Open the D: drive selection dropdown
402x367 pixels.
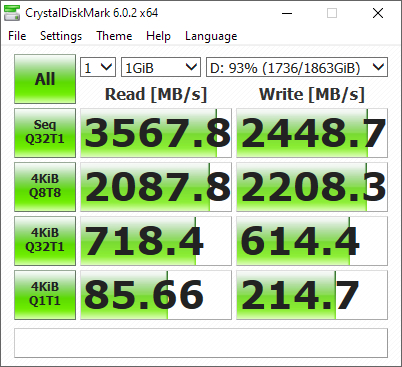[x=297, y=67]
